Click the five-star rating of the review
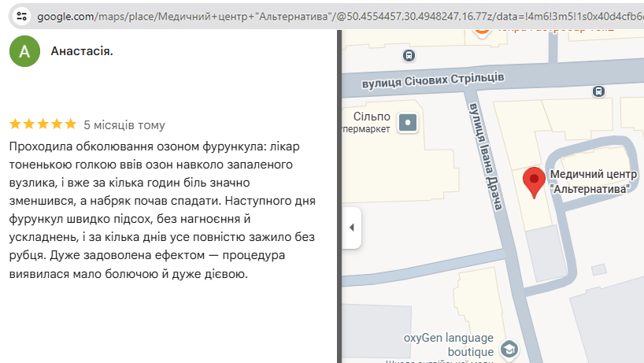This screenshot has width=644, height=363. [x=43, y=124]
